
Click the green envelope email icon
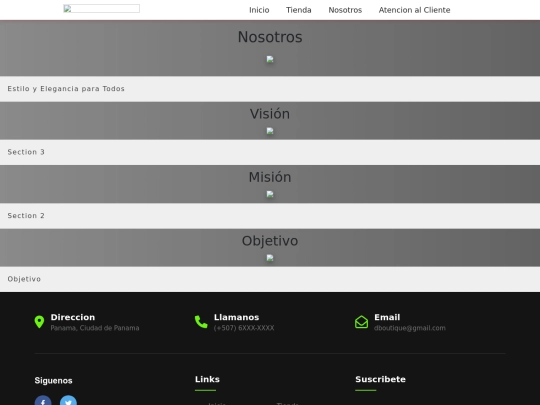tap(362, 322)
